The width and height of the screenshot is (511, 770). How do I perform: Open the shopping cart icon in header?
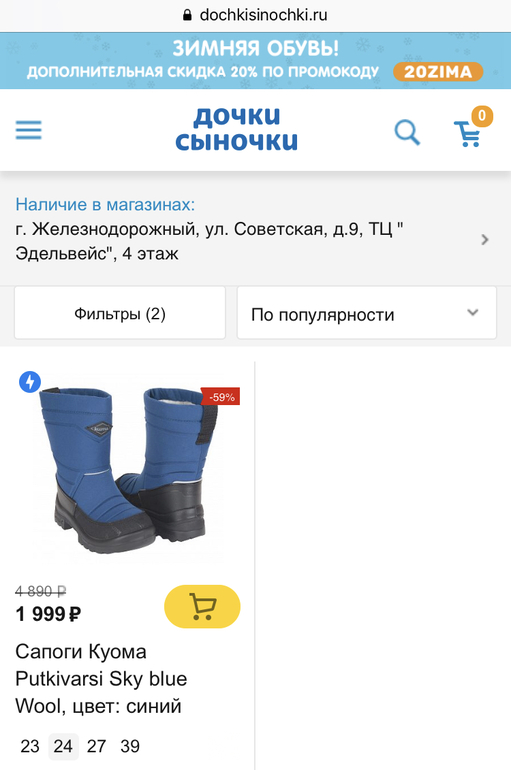tap(468, 134)
